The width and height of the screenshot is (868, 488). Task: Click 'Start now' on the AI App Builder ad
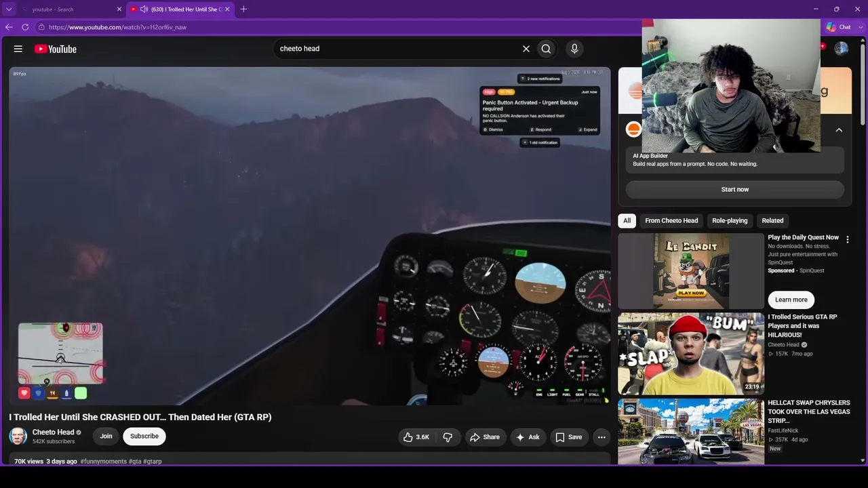pyautogui.click(x=735, y=190)
